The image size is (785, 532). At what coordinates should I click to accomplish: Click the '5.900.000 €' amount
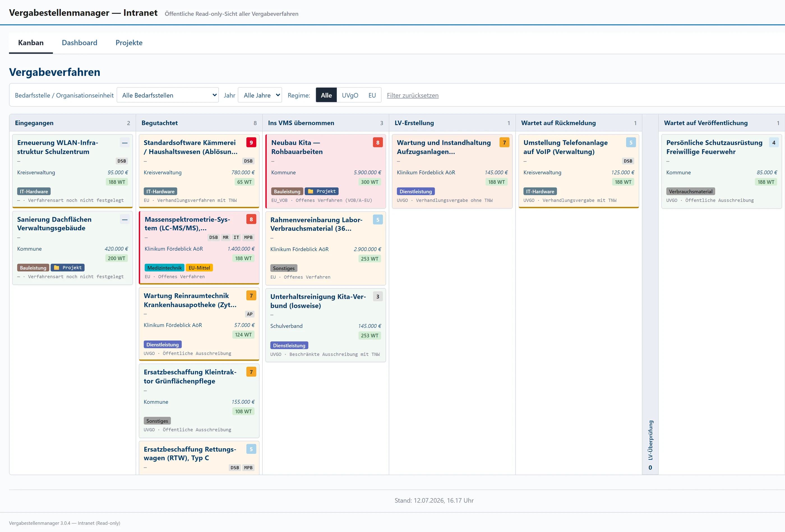click(x=367, y=173)
